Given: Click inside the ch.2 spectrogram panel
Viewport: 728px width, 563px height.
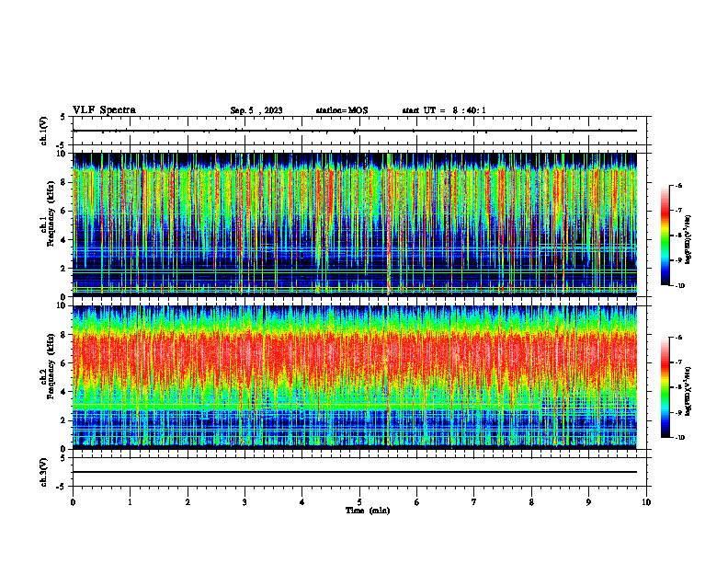Looking at the screenshot, I should pos(355,377).
